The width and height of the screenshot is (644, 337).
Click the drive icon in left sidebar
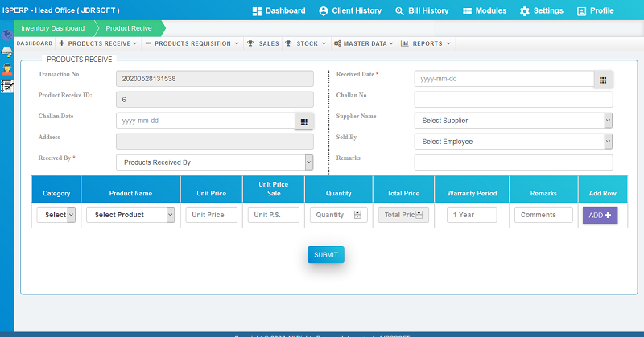tap(7, 52)
